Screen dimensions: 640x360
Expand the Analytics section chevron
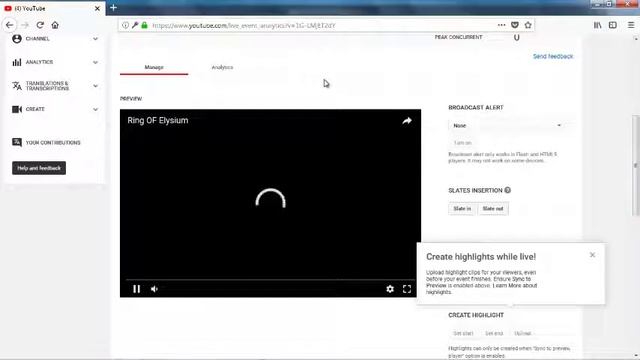(x=95, y=62)
